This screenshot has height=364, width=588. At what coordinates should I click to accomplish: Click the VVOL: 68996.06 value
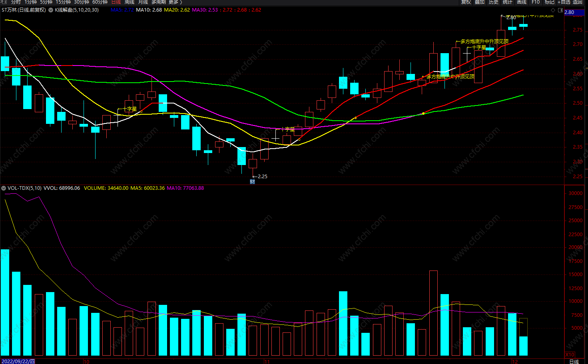[x=62, y=188]
